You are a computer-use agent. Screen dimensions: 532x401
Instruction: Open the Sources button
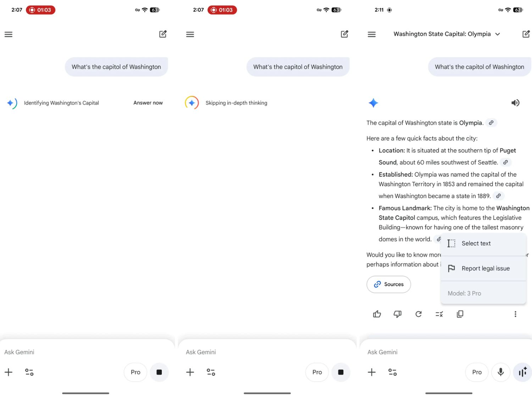(389, 284)
